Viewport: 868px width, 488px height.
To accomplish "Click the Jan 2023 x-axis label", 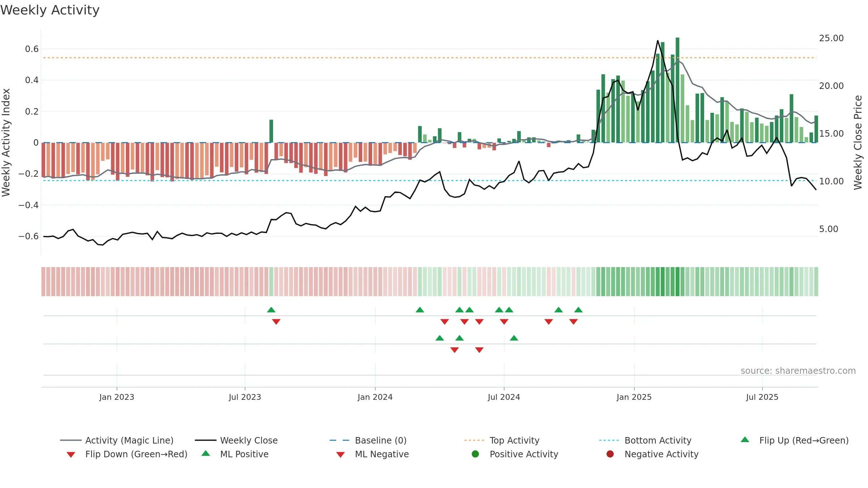I will tap(117, 397).
